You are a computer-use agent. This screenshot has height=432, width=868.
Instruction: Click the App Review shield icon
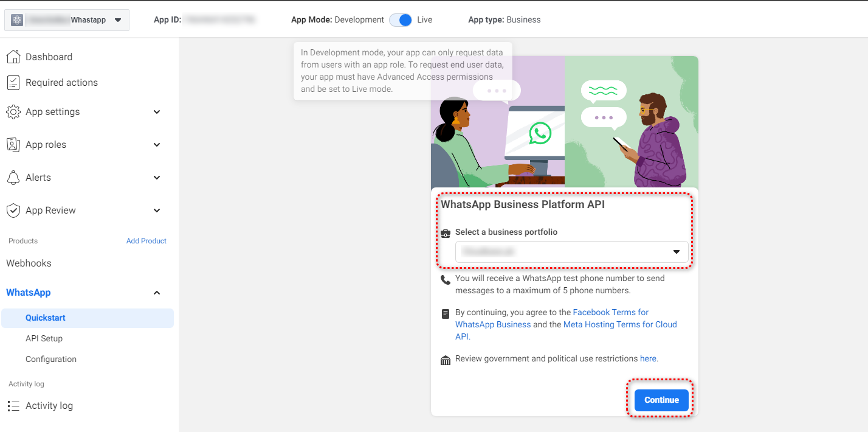[x=13, y=211]
